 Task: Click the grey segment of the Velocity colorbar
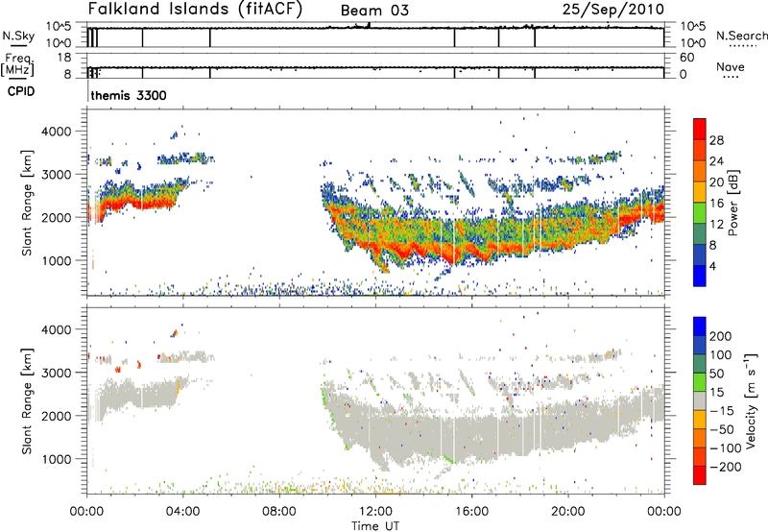tap(700, 401)
